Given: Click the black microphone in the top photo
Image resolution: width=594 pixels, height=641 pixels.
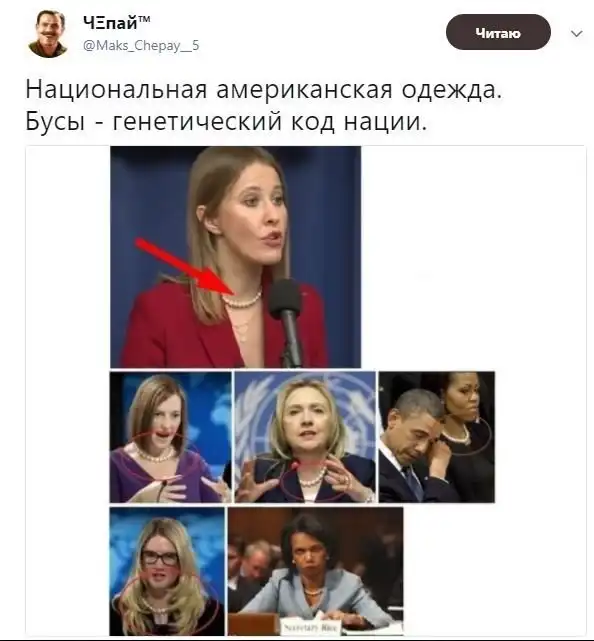Looking at the screenshot, I should point(286,321).
